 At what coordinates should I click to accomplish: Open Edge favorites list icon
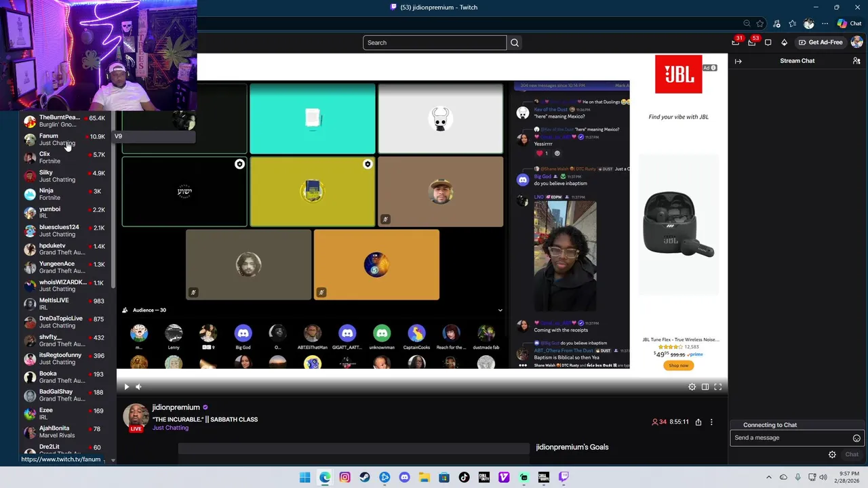click(x=793, y=24)
